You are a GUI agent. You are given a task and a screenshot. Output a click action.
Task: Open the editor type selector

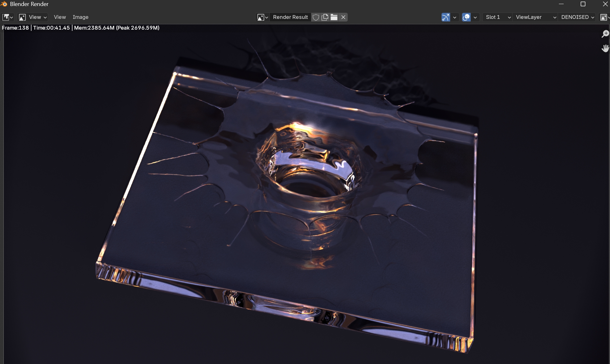[x=8, y=17]
